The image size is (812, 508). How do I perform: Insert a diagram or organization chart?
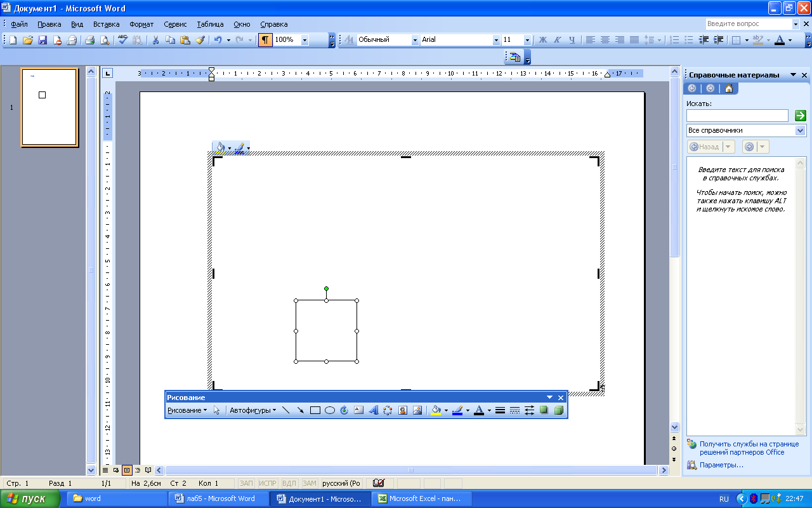(x=388, y=410)
